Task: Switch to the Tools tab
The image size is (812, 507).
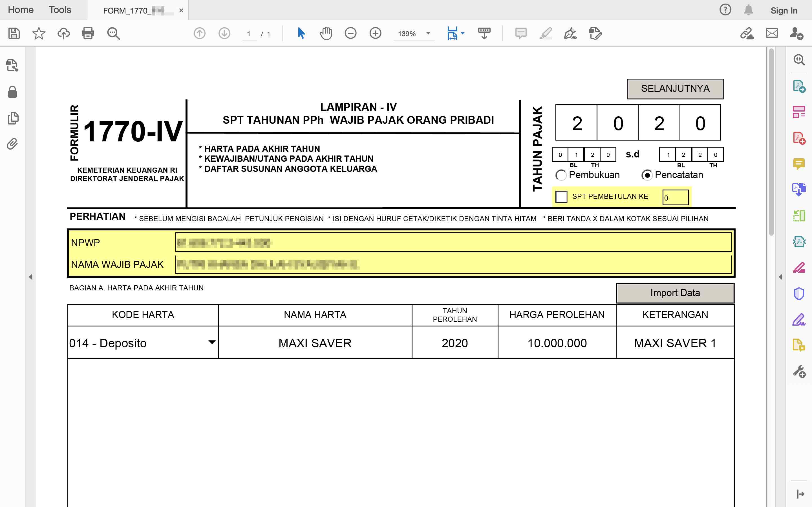Action: pos(60,10)
